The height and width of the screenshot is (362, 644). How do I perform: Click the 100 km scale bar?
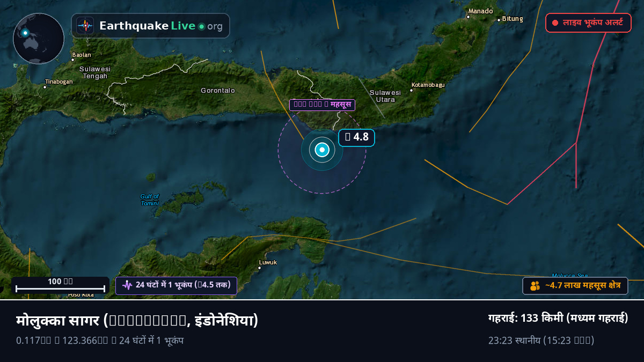(x=60, y=285)
